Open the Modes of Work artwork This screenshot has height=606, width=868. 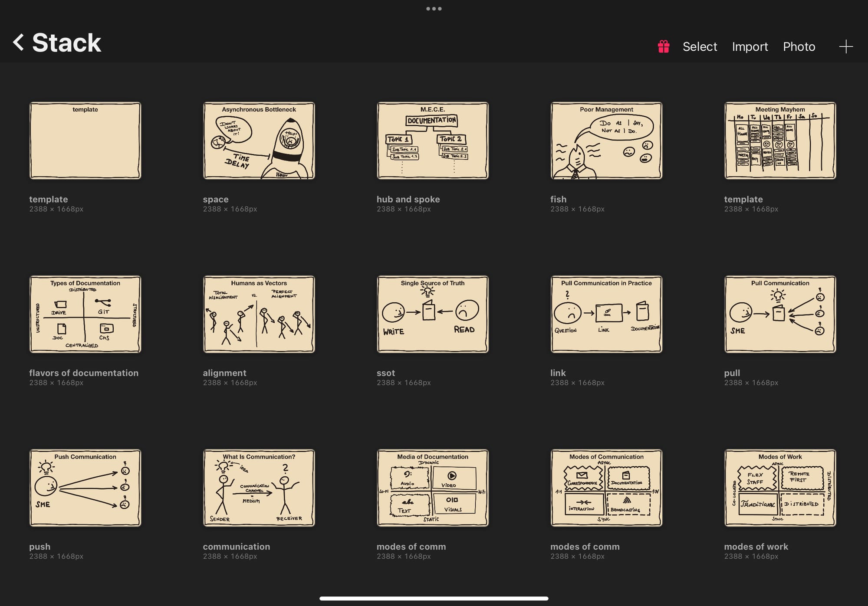pos(780,488)
